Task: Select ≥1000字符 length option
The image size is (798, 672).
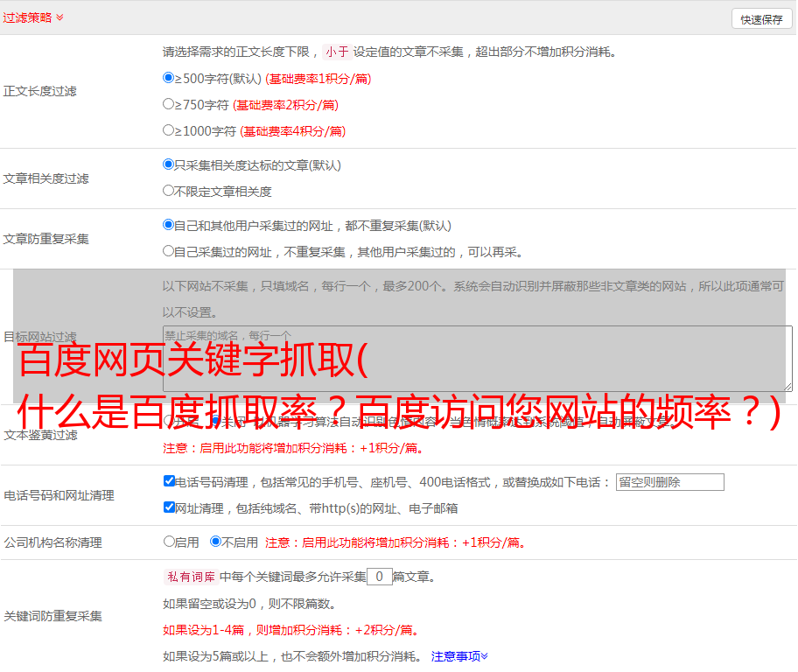Action: [x=168, y=129]
